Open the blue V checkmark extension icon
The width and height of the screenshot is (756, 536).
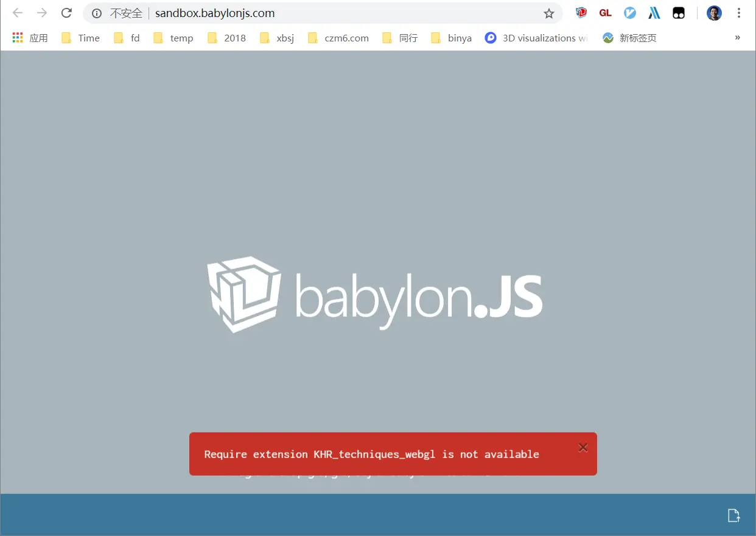click(630, 13)
